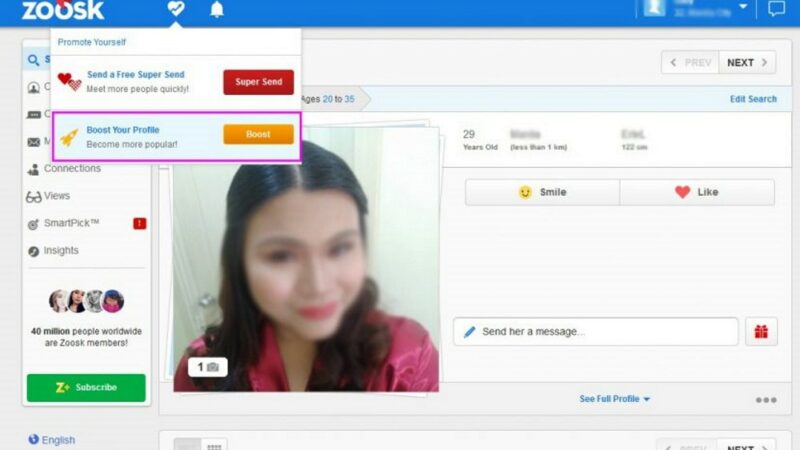Click the red SmartPick alert badge
This screenshot has width=800, height=450.
coord(139,223)
